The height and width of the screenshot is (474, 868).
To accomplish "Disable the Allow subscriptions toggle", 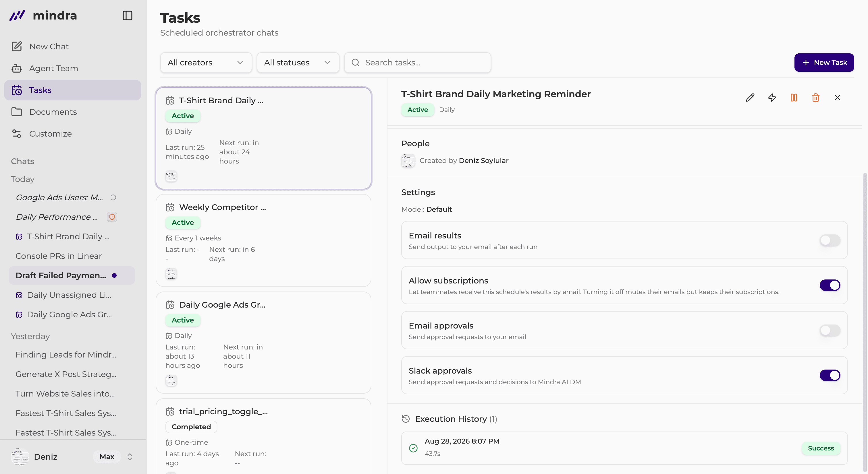I will pyautogui.click(x=830, y=285).
